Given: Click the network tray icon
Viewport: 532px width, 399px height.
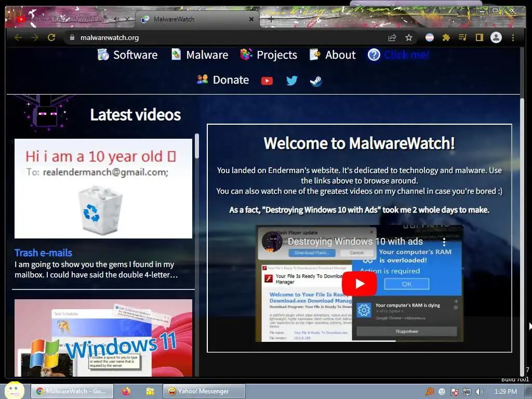Looking at the screenshot, I should tap(467, 392).
